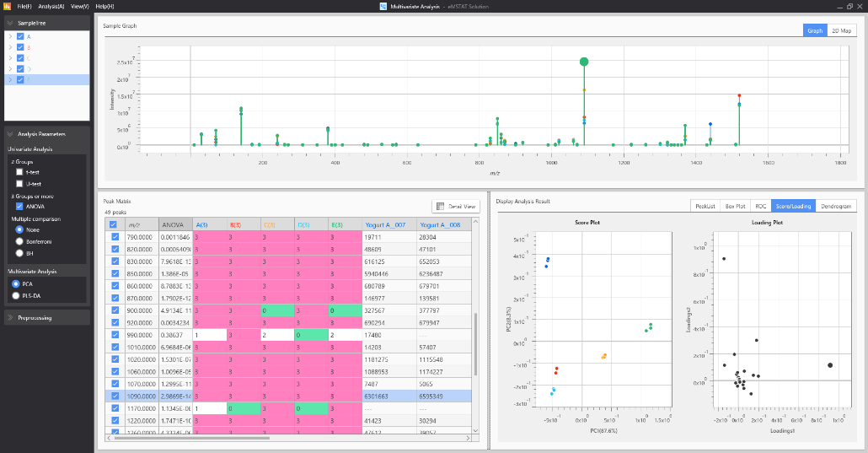Uncheck the ANOVA checkbox
Image resolution: width=868 pixels, height=453 pixels.
click(x=19, y=205)
